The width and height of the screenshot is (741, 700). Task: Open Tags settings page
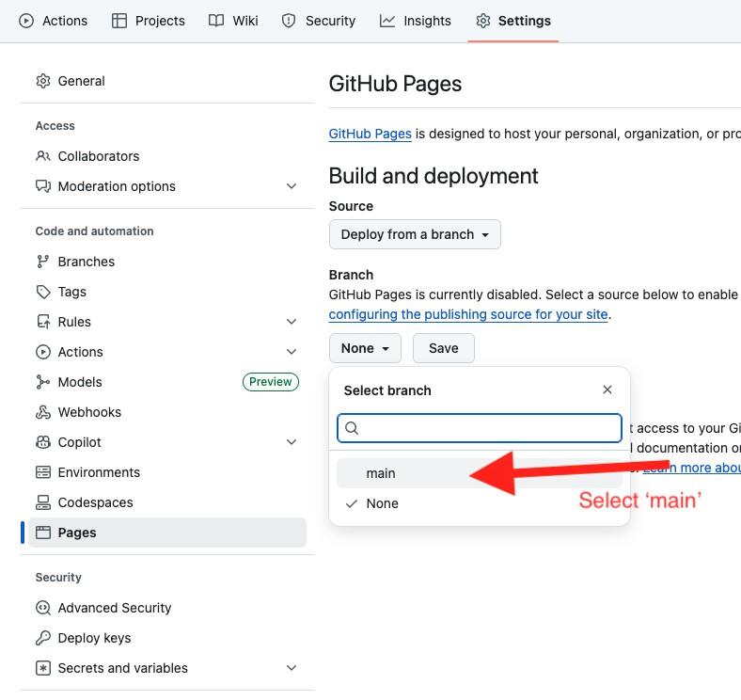tap(167, 292)
